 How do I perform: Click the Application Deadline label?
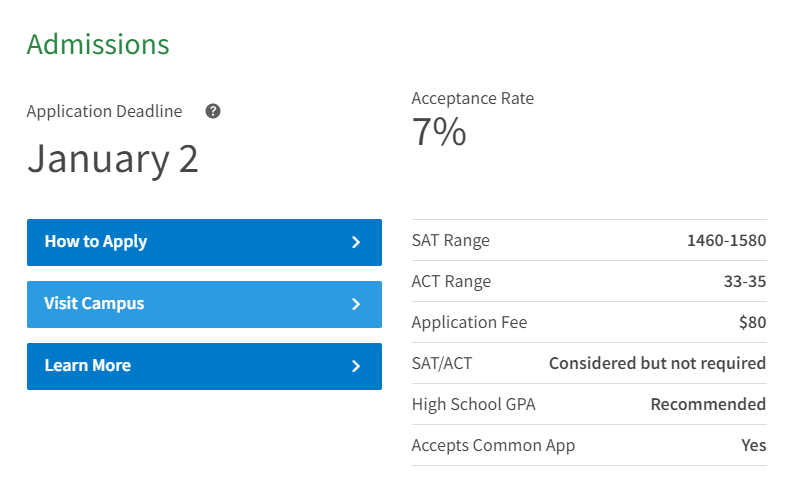104,111
